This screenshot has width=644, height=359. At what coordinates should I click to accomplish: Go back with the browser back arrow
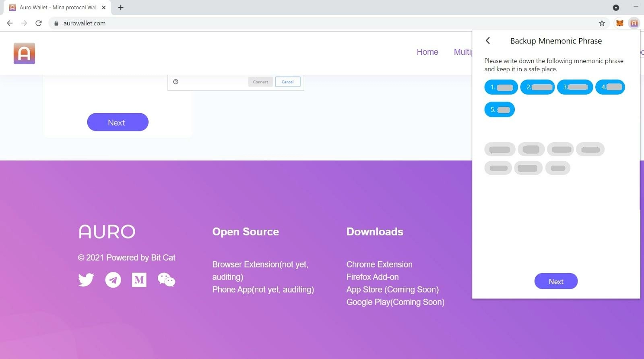[x=10, y=23]
